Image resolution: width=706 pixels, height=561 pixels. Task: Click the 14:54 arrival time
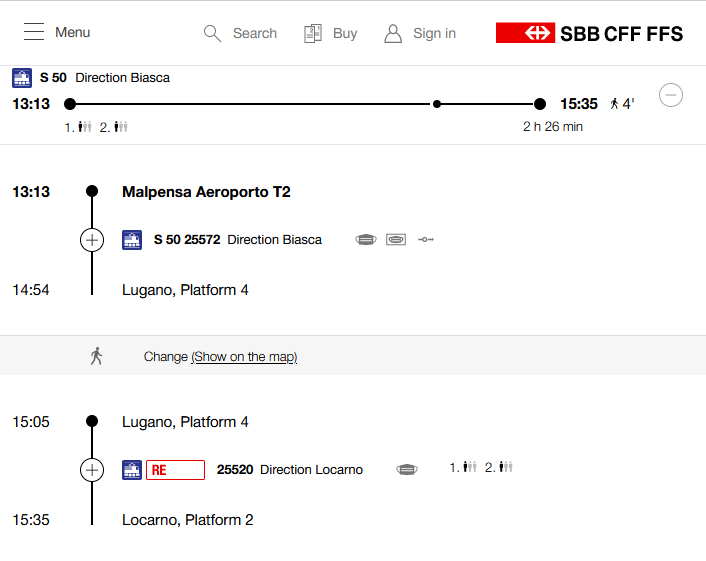(31, 290)
